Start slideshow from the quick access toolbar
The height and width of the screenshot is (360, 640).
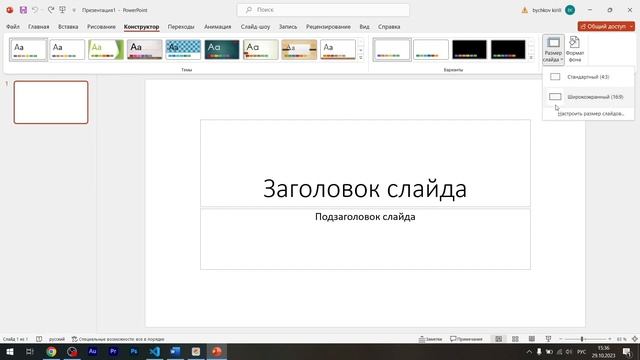coord(62,10)
